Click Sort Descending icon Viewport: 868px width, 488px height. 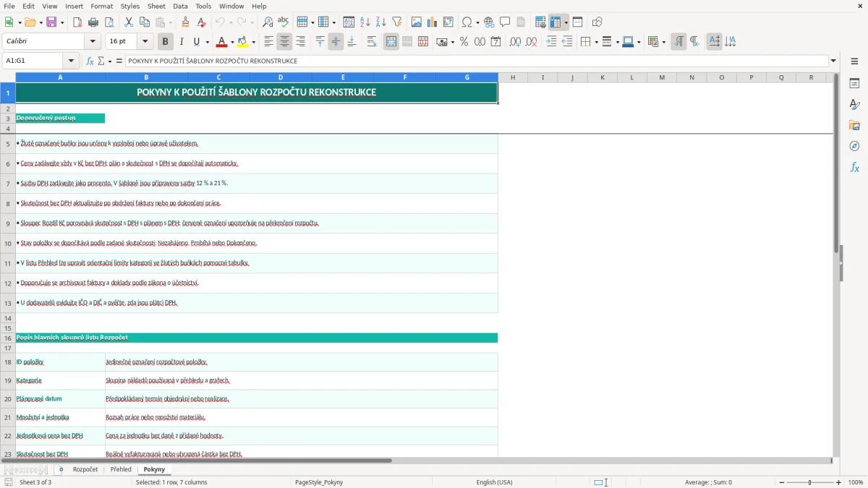[381, 22]
